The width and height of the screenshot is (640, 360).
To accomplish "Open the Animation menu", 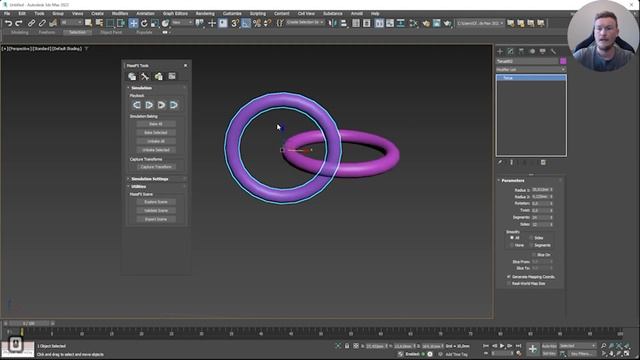I will coord(145,13).
